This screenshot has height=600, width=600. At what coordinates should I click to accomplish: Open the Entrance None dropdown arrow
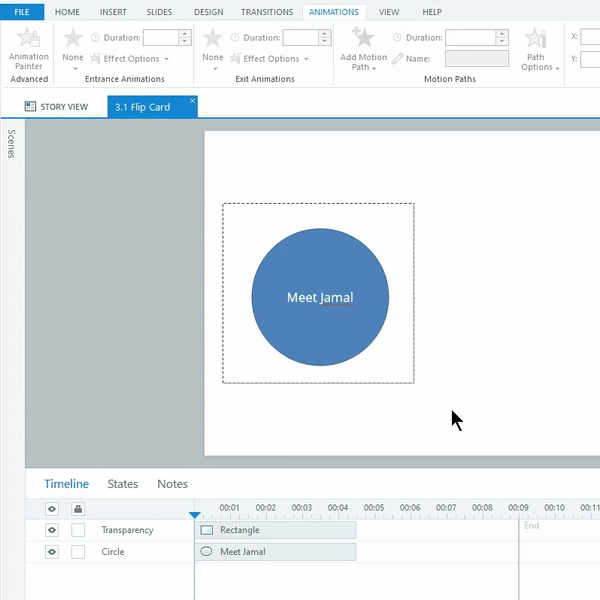75,69
